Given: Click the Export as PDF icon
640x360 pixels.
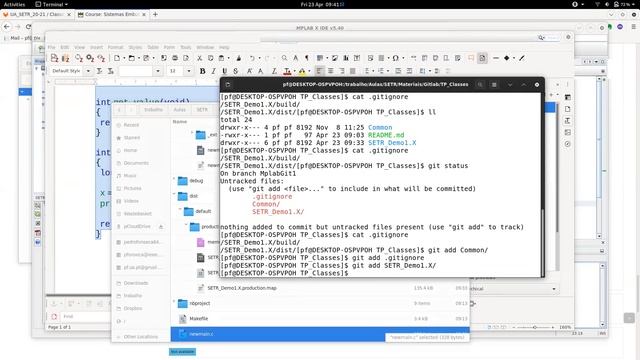Looking at the screenshot, I should [164, 58].
